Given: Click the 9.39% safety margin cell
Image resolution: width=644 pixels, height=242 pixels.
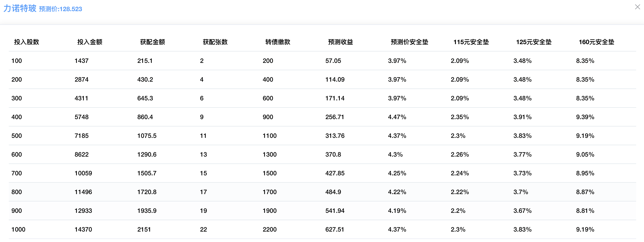Looking at the screenshot, I should (585, 117).
